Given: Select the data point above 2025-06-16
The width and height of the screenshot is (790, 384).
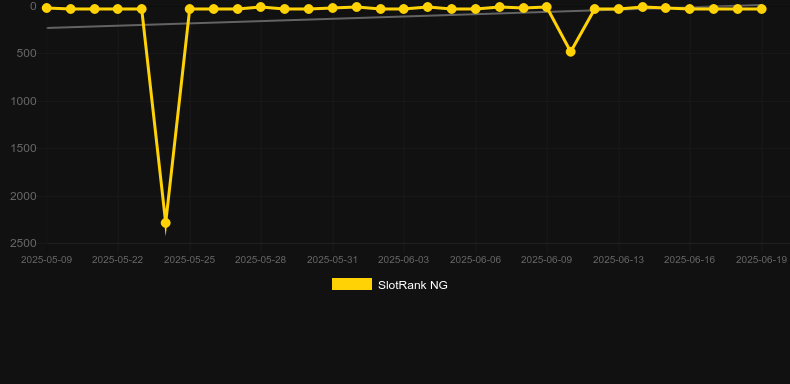Looking at the screenshot, I should [690, 9].
